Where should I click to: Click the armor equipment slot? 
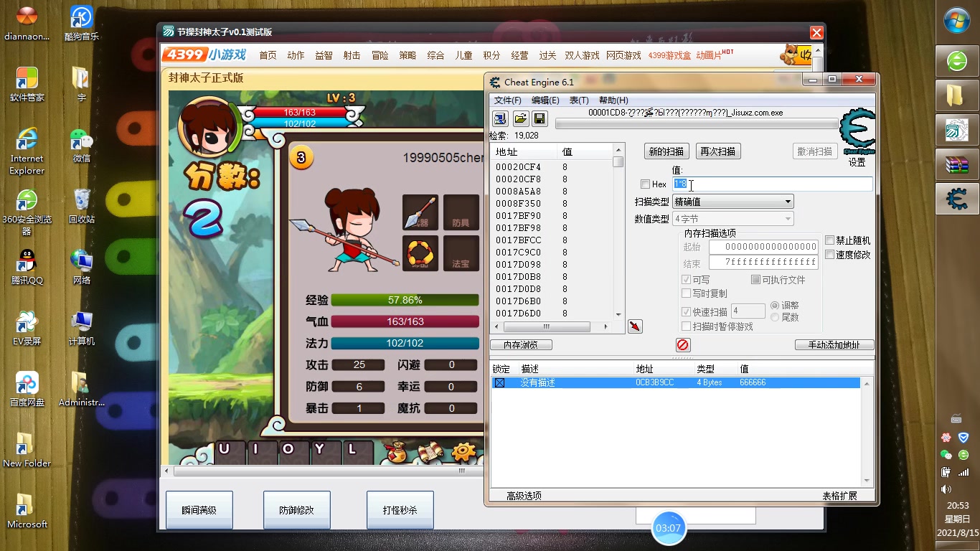[x=461, y=213]
